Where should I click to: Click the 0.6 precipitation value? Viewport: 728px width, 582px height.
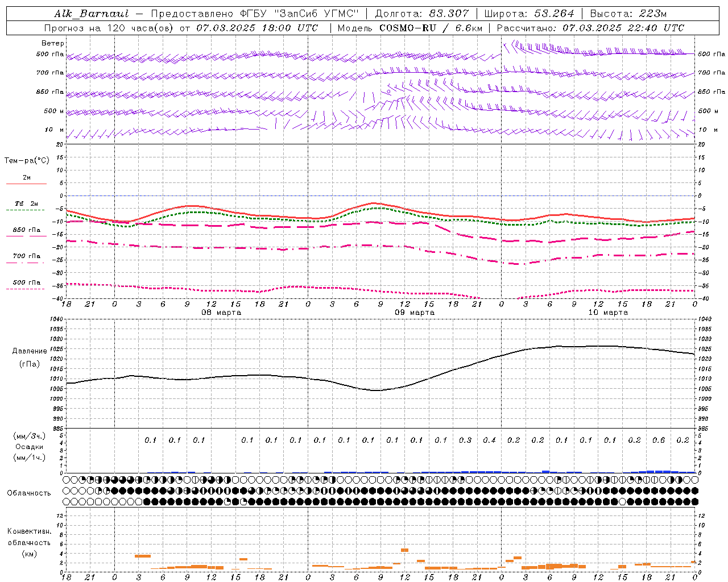point(659,440)
